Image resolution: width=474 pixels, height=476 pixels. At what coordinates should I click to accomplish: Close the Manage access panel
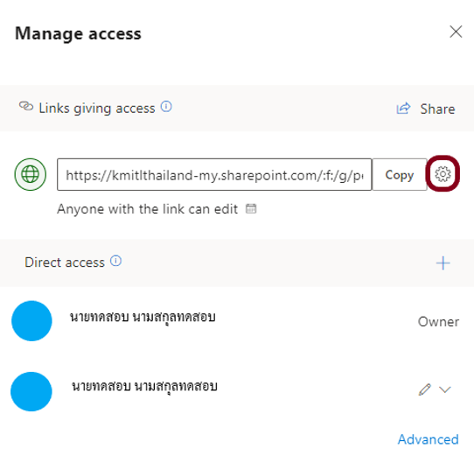[456, 31]
